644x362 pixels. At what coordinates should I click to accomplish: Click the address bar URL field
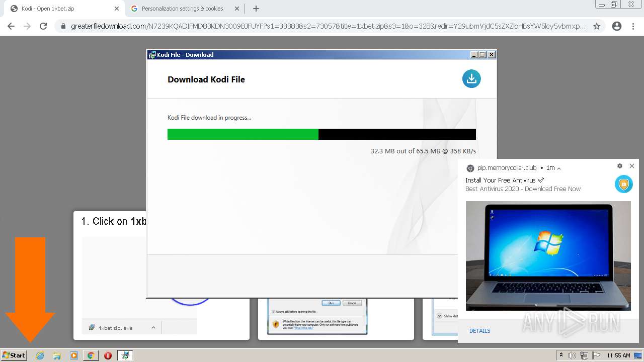coord(328,26)
